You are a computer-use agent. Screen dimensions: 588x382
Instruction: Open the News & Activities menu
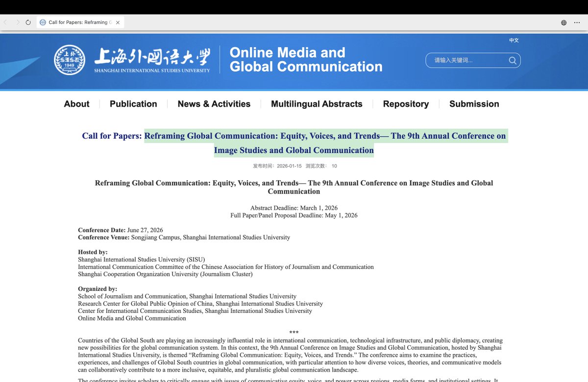coord(214,104)
